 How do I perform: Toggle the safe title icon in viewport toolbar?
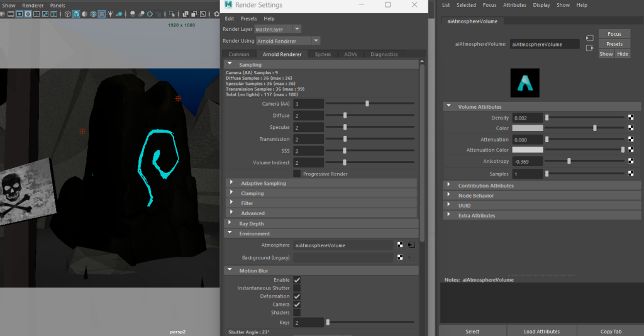54,14
